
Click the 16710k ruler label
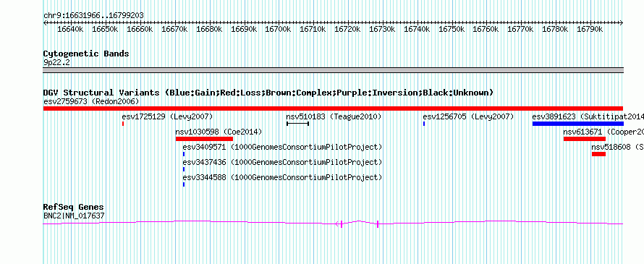[x=313, y=30]
